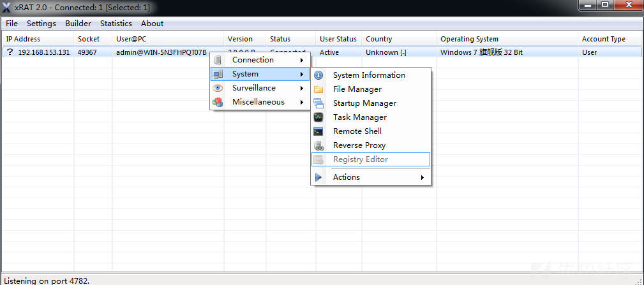Click the xRAT application icon in title bar
Screen dimensions: 644x285
pyautogui.click(x=6, y=7)
